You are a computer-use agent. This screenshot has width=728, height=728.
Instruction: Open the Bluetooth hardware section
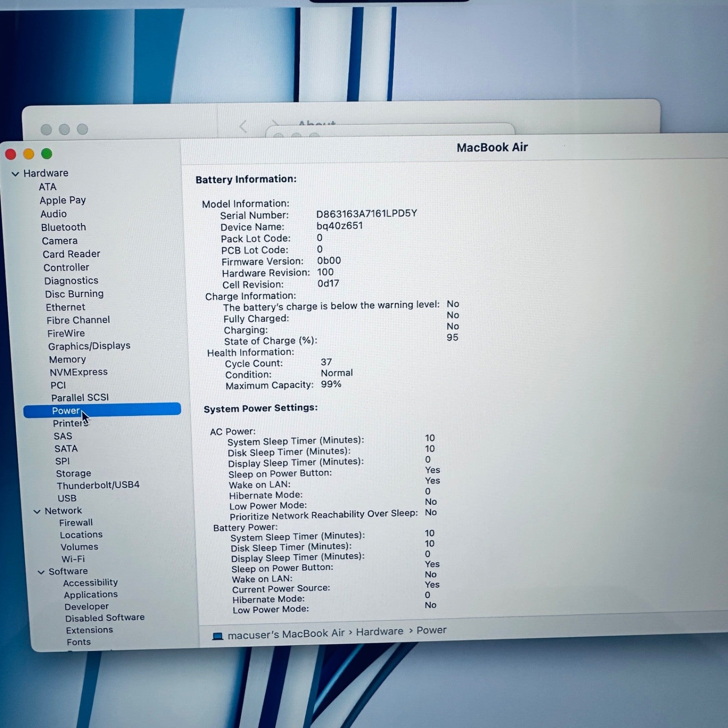(63, 227)
